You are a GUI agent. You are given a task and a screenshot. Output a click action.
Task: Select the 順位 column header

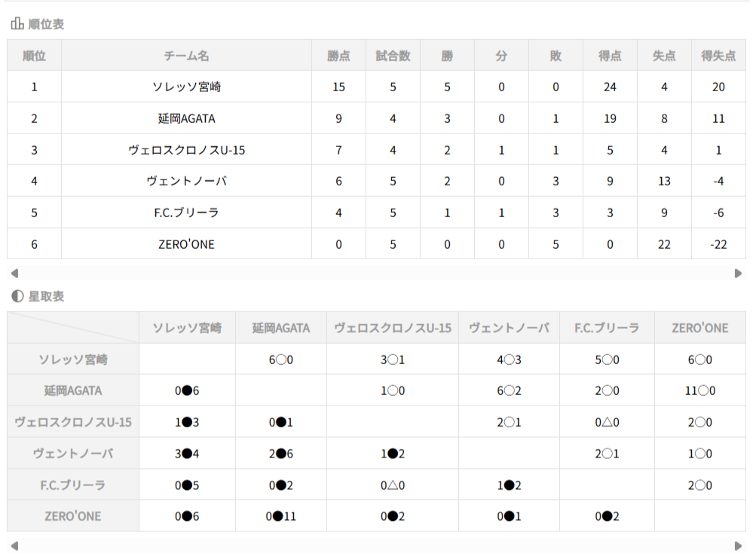(x=34, y=56)
